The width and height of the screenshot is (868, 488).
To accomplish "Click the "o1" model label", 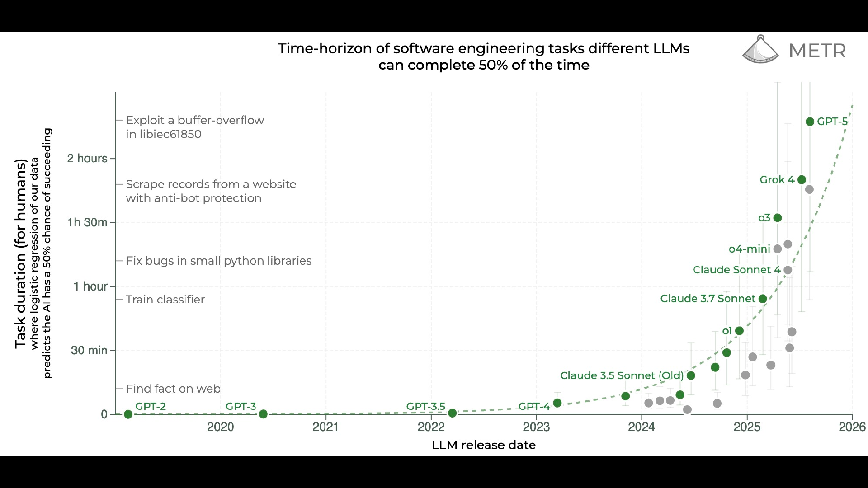I will click(x=727, y=331).
